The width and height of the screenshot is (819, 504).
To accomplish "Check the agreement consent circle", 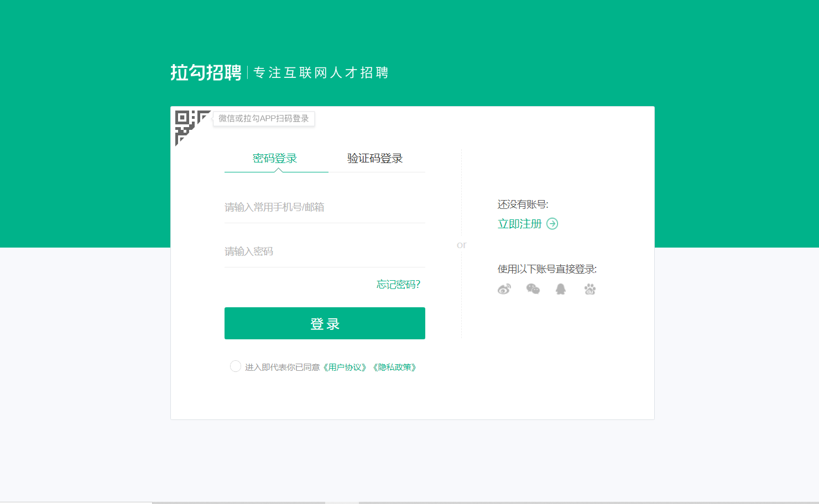I will click(236, 366).
